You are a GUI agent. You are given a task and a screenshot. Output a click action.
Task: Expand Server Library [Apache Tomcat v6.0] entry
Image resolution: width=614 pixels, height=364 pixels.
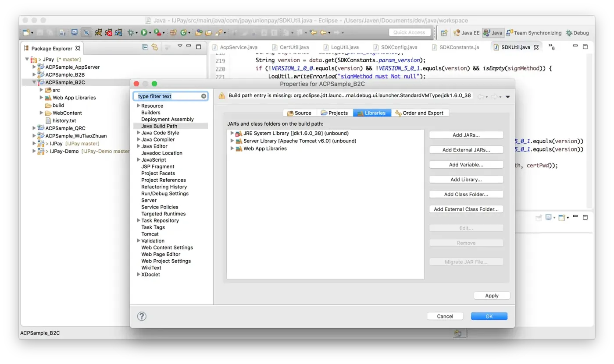tap(232, 141)
